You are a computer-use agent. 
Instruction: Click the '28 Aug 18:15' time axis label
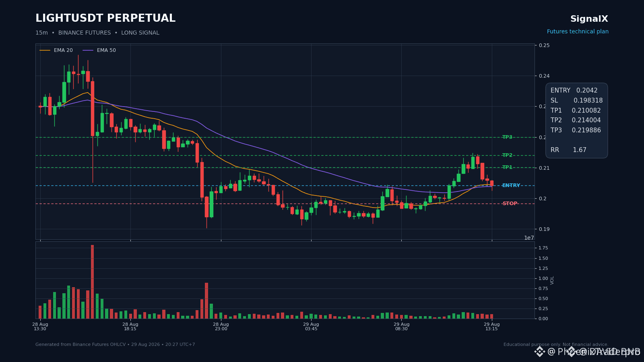pos(130,327)
